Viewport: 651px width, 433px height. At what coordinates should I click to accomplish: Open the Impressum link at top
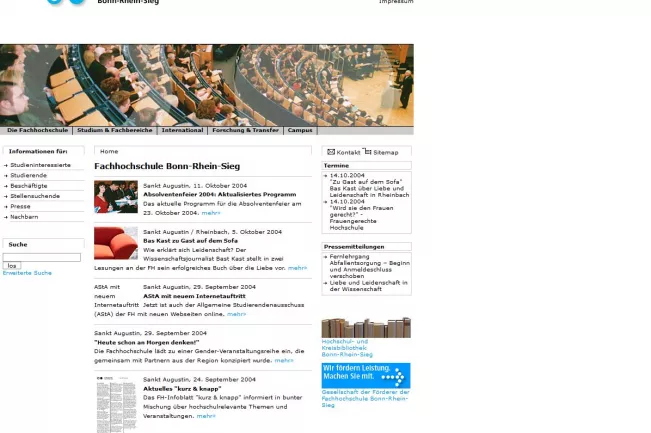[396, 2]
